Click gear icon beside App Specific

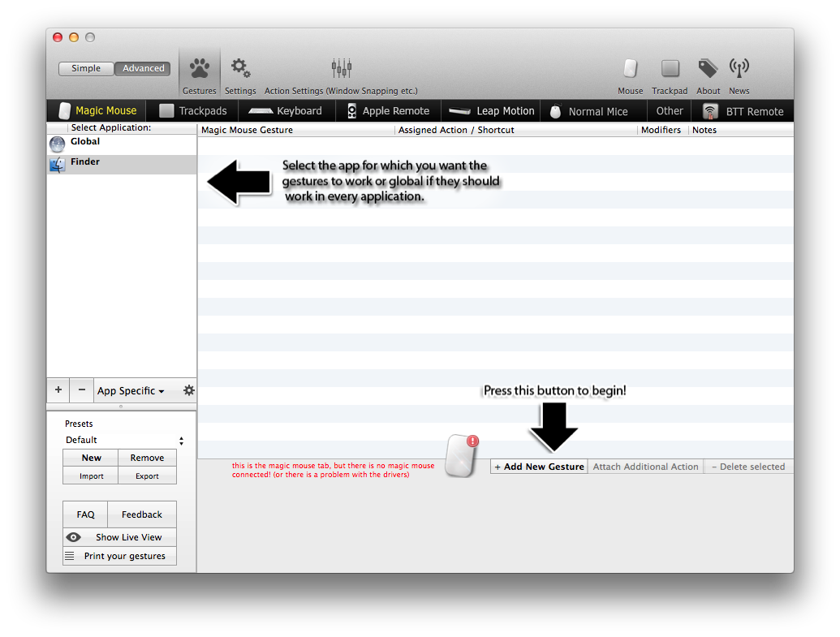click(x=189, y=390)
